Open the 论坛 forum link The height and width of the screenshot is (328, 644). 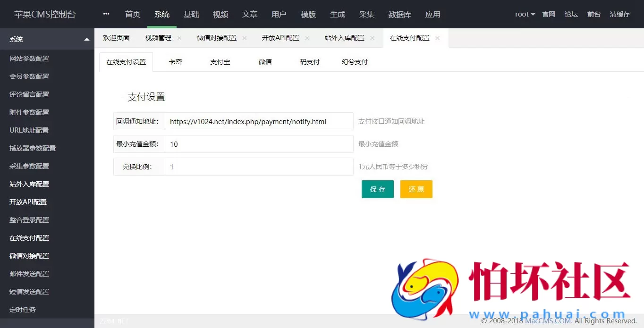[x=571, y=14]
